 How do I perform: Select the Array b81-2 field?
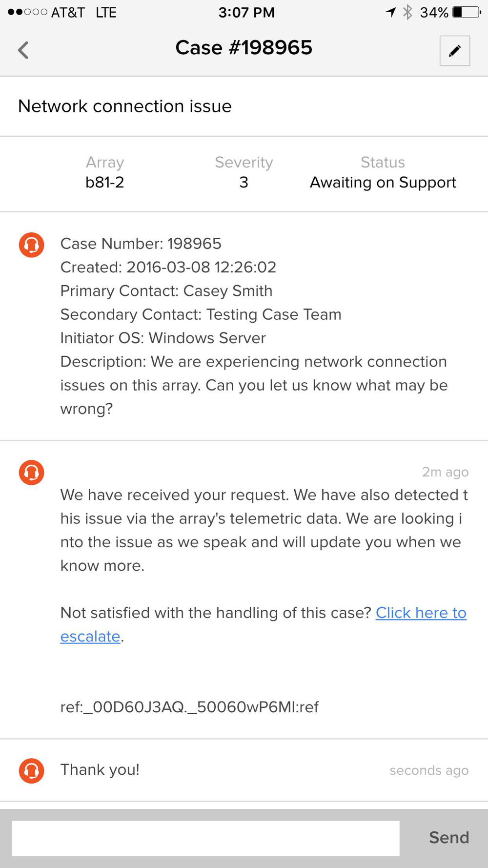point(104,172)
